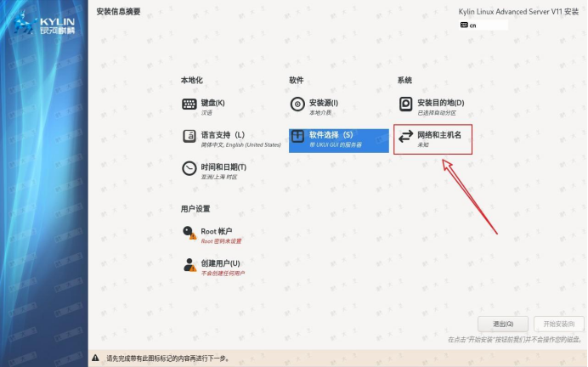588x367 pixels.
Task: Open Root 帐户 settings label
Action: pos(217,231)
